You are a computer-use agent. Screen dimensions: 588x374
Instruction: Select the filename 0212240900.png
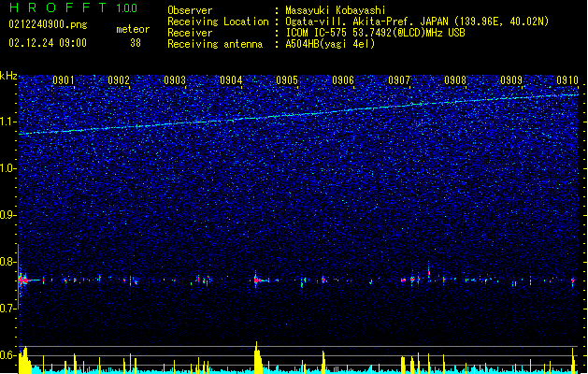[48, 24]
